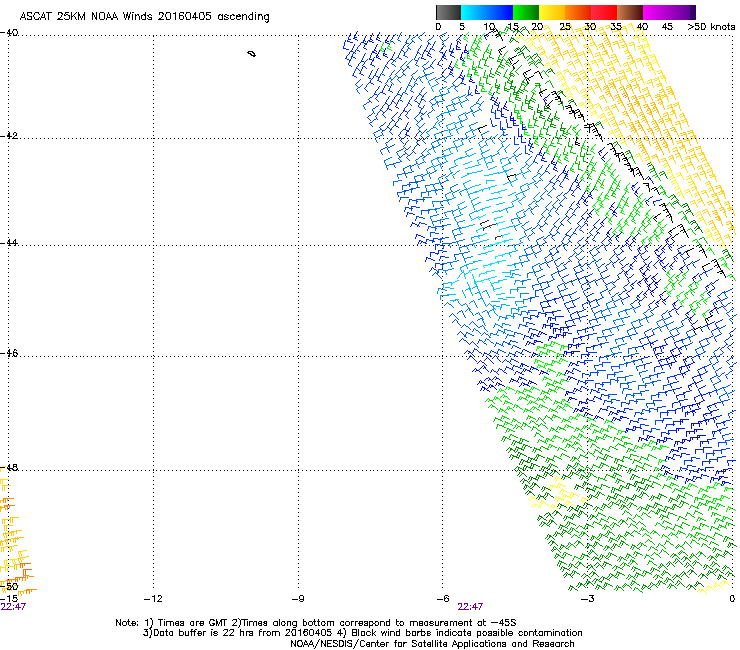Click the title 'ASCAT 25KM NOAA Winds 20160405 ascending'

click(144, 17)
